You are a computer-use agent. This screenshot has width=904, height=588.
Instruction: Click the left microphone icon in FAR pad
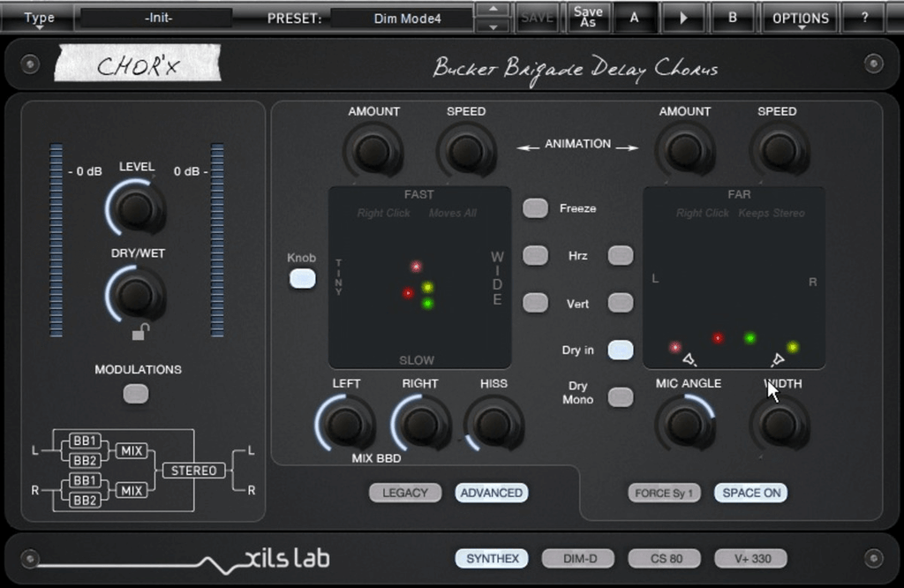(689, 360)
